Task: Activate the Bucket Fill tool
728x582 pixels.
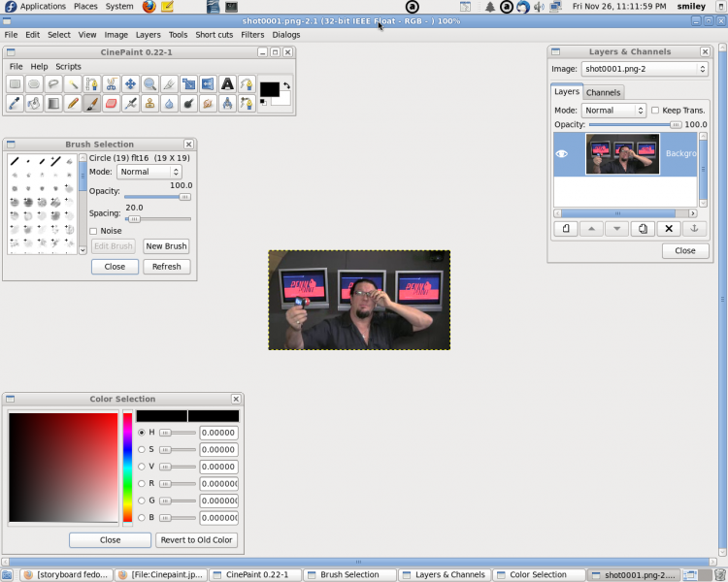Action: tap(34, 103)
